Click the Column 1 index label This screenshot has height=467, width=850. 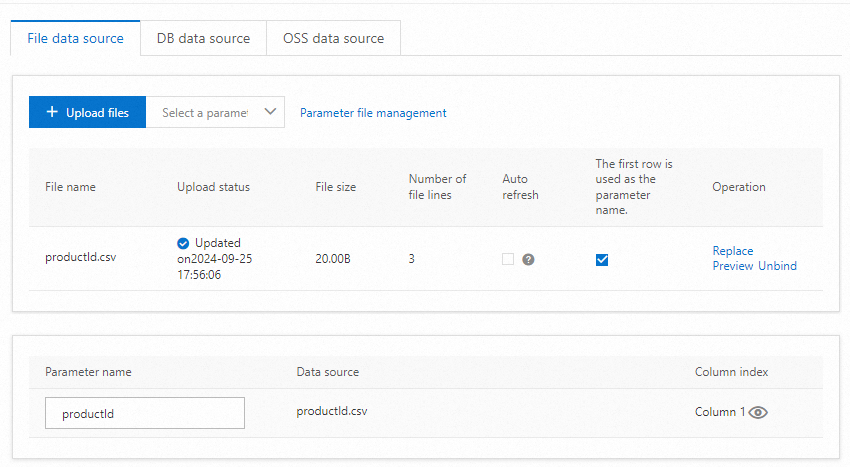719,412
